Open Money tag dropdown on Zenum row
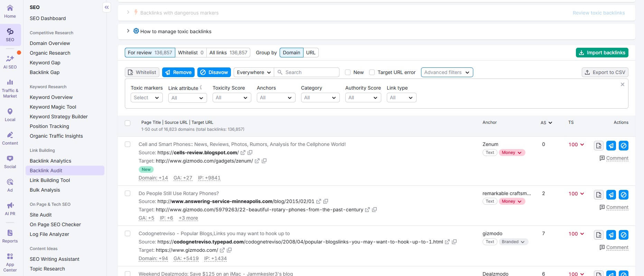 [x=512, y=153]
